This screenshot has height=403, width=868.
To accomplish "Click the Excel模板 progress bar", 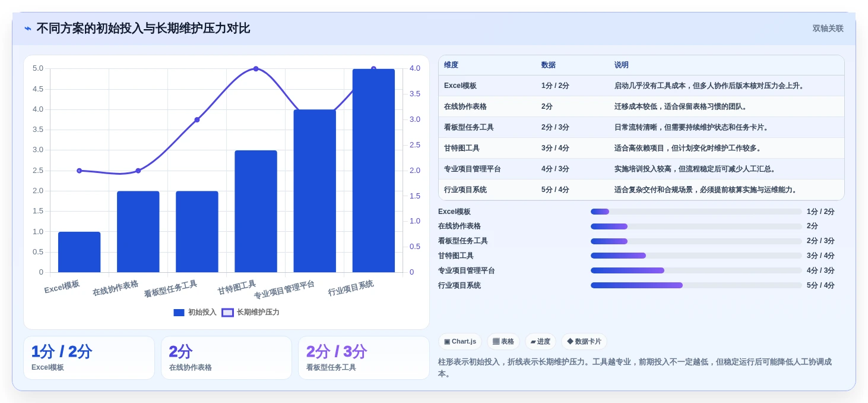I will click(x=696, y=212).
